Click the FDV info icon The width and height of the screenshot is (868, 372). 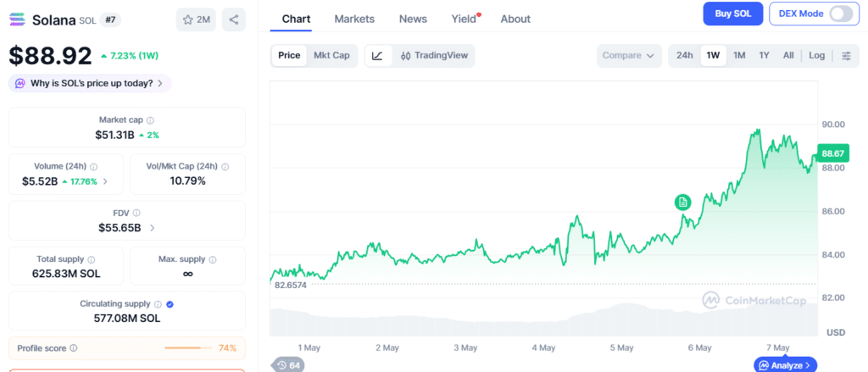coord(136,213)
